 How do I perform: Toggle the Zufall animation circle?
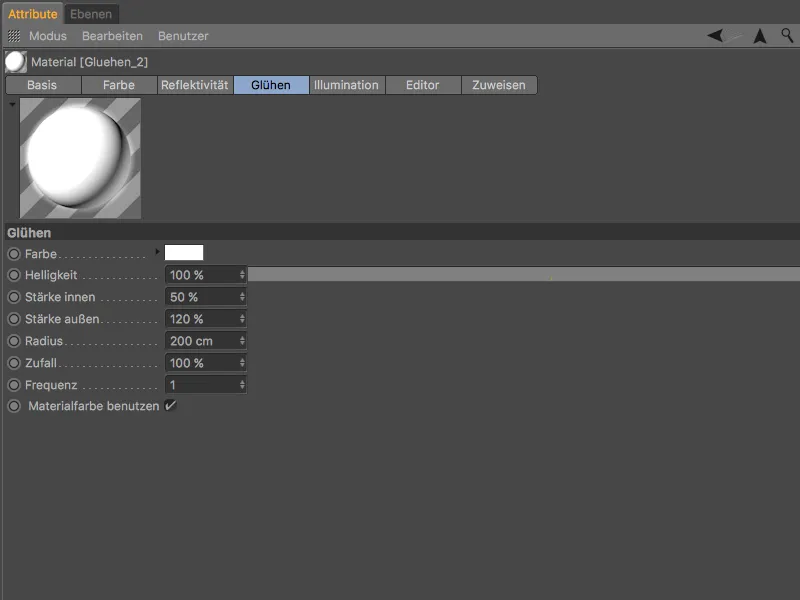(14, 363)
